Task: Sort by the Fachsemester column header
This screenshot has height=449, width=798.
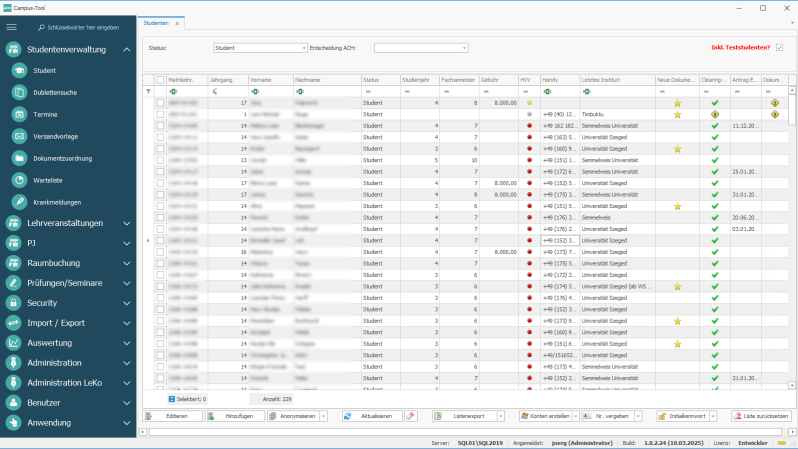Action: point(459,80)
